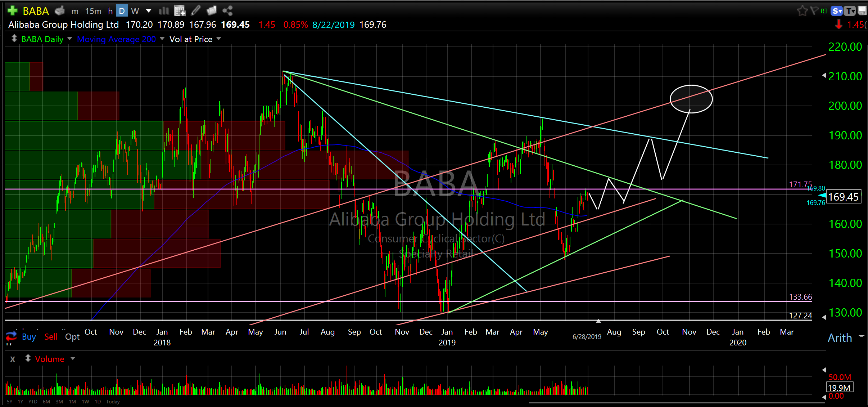The image size is (868, 407).
Task: Click the green plus add-chart icon
Action: pos(13,11)
